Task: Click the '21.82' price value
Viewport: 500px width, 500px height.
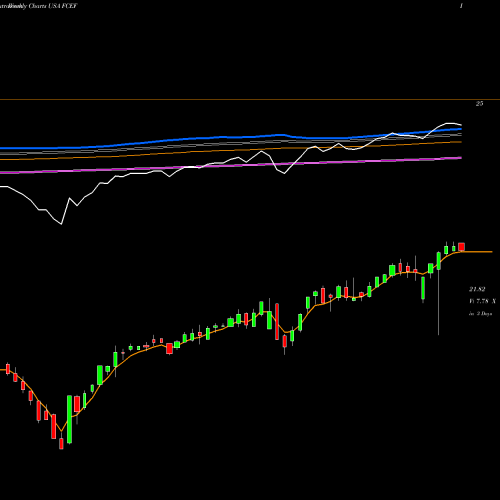Action: pos(477,289)
